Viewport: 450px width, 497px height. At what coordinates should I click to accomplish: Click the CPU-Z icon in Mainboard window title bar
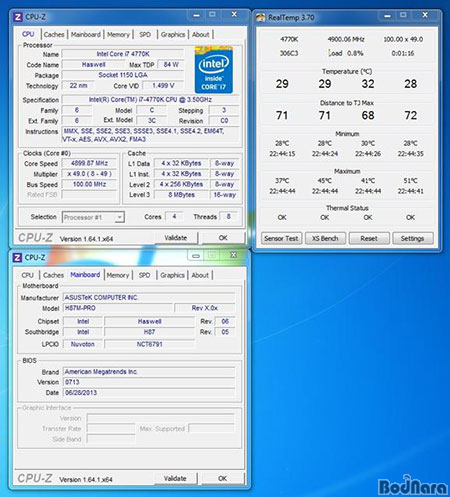click(17, 257)
